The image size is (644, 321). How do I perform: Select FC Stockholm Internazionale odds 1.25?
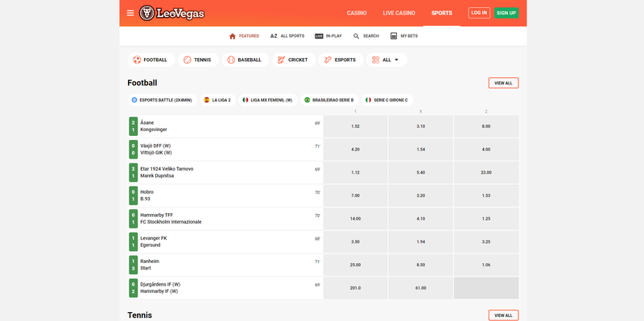[486, 219]
